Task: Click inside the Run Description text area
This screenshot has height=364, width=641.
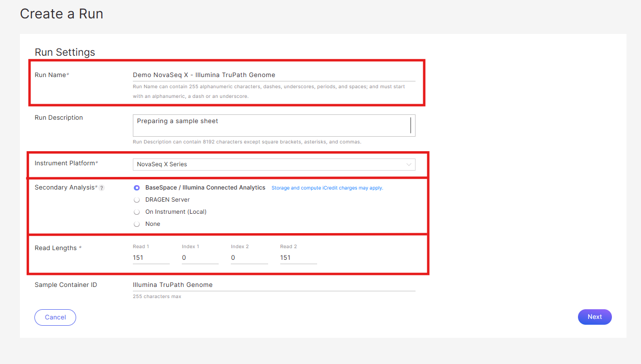Action: click(271, 126)
